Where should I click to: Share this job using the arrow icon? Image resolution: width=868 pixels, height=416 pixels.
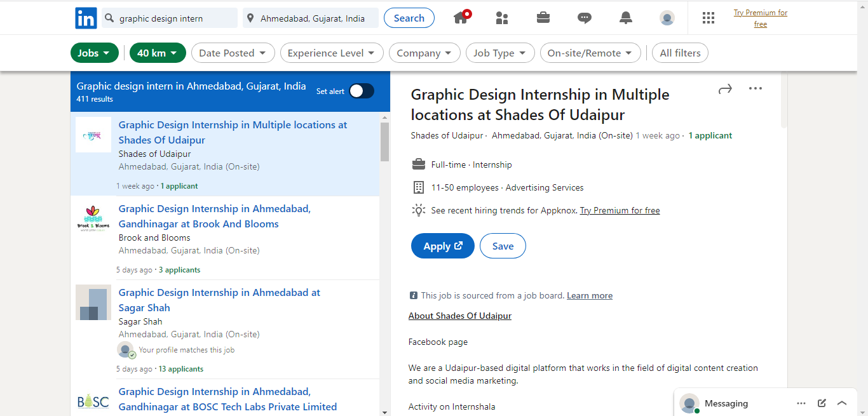pos(725,89)
